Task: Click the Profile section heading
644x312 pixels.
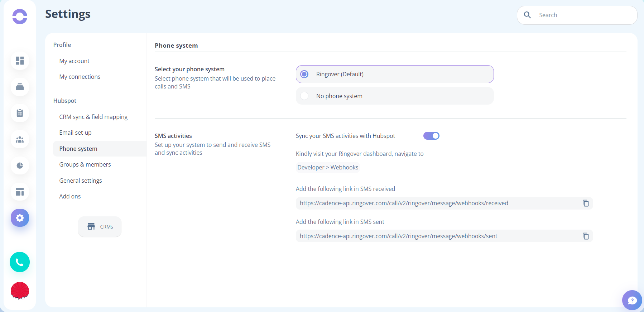Action: click(x=62, y=45)
